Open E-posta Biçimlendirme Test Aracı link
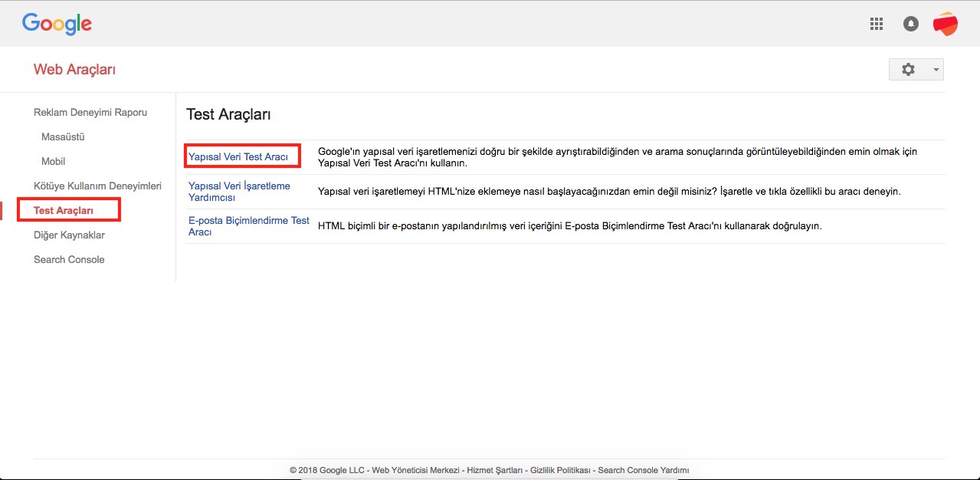 tap(249, 226)
